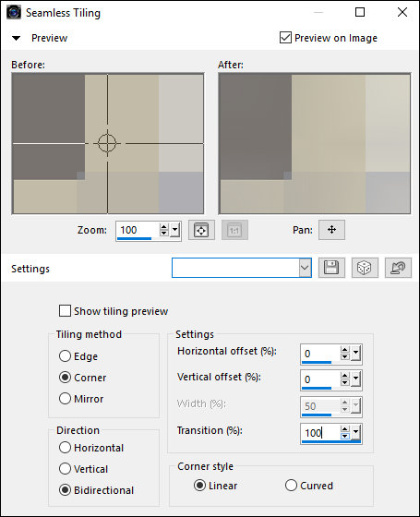The width and height of the screenshot is (420, 517).
Task: Click the save preset disk icon
Action: coord(331,268)
